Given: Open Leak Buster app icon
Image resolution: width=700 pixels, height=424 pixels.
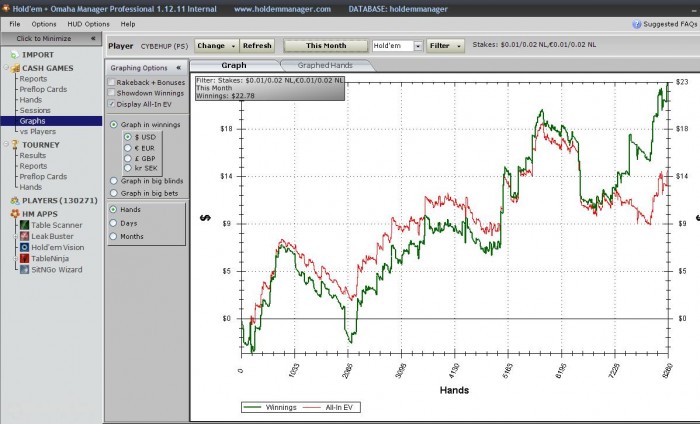Looking at the screenshot, I should [25, 236].
